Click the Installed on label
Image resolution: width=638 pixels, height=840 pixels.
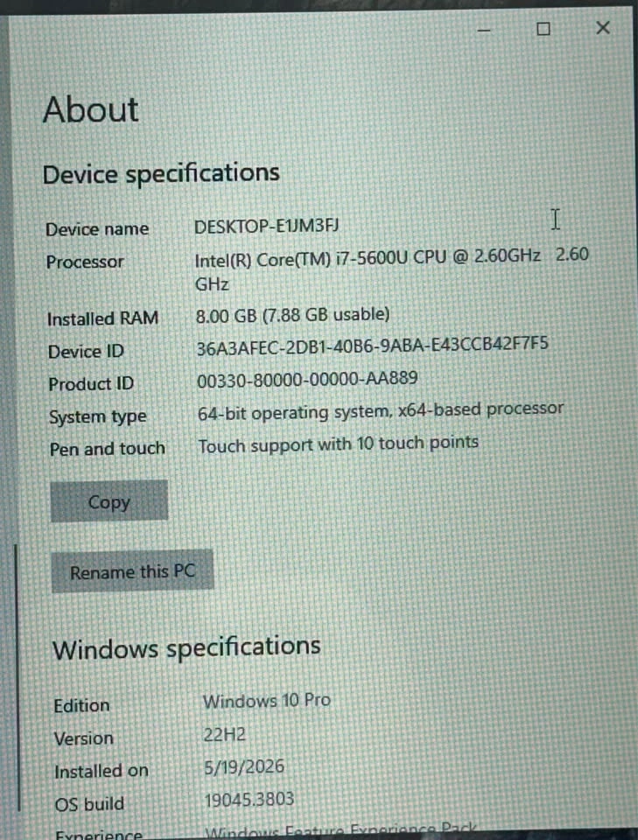pos(102,771)
